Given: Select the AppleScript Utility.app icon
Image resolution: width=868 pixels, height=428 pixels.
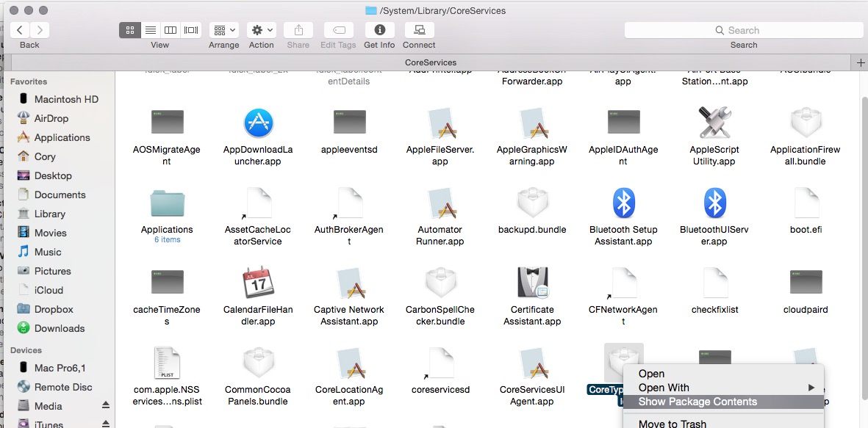Looking at the screenshot, I should (x=714, y=123).
